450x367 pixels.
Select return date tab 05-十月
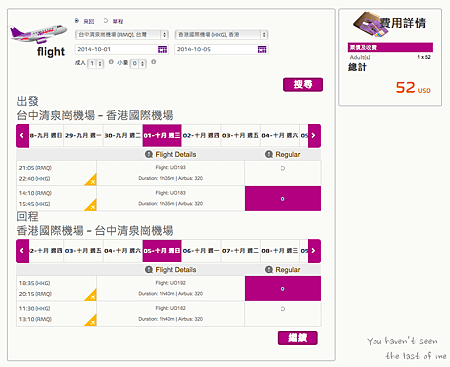(x=162, y=251)
